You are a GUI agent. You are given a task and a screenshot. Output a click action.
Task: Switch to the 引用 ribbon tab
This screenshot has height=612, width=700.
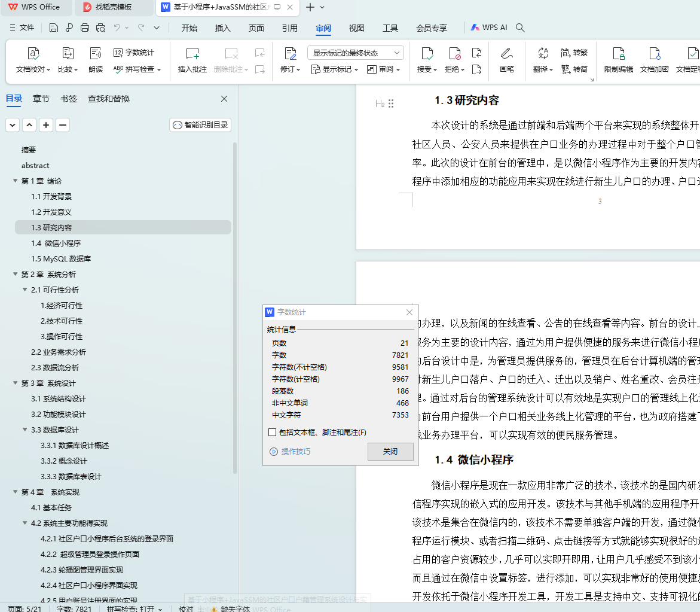290,28
